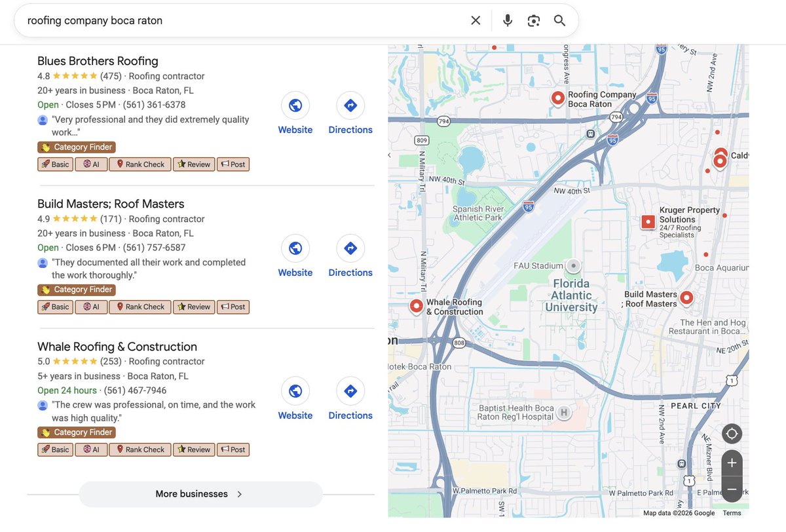
Task: Click AI tool under Blues Brothers Roofing
Action: click(91, 164)
